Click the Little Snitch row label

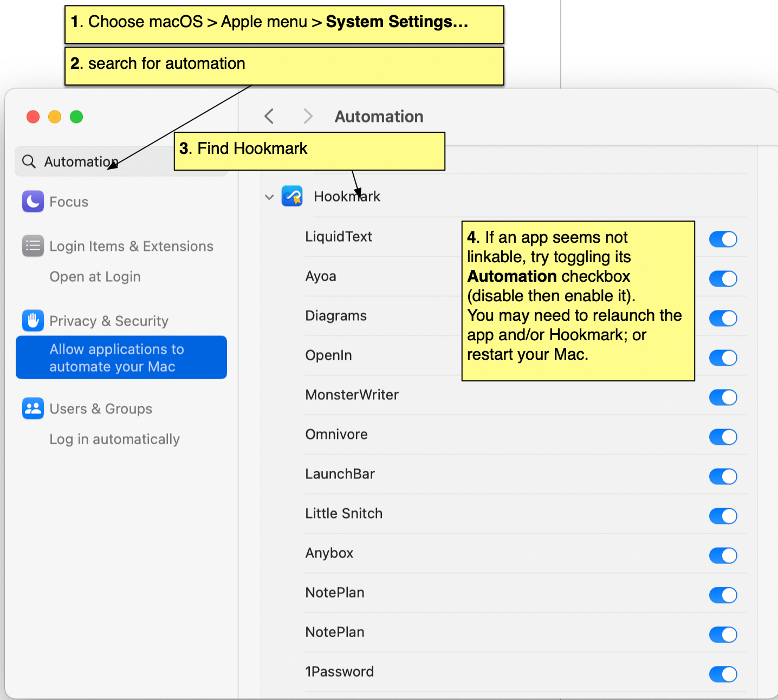pos(343,513)
